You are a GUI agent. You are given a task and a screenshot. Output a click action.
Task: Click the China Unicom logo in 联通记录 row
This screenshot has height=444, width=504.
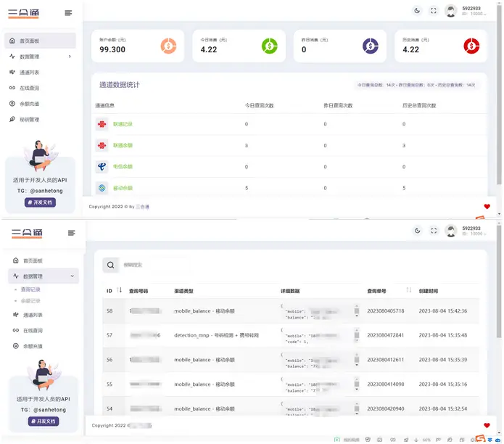click(102, 124)
